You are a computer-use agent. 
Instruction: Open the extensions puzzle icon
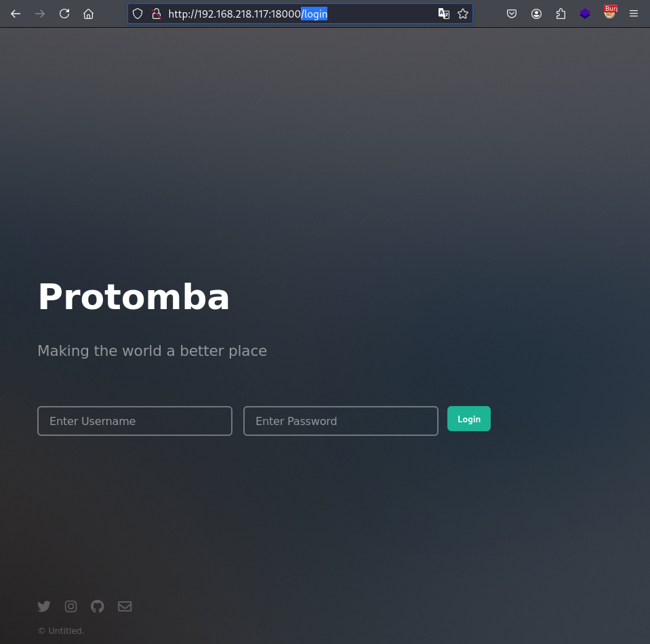tap(561, 14)
